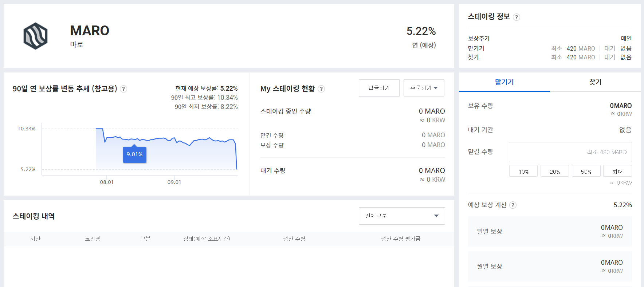
Task: Click the MARO coin logo icon
Action: coord(35,36)
